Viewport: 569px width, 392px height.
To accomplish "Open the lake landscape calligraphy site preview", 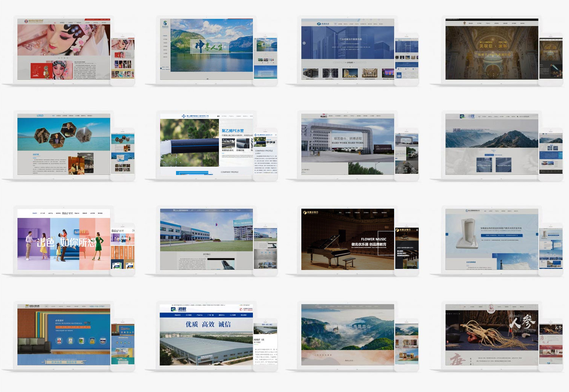I will tap(206, 49).
